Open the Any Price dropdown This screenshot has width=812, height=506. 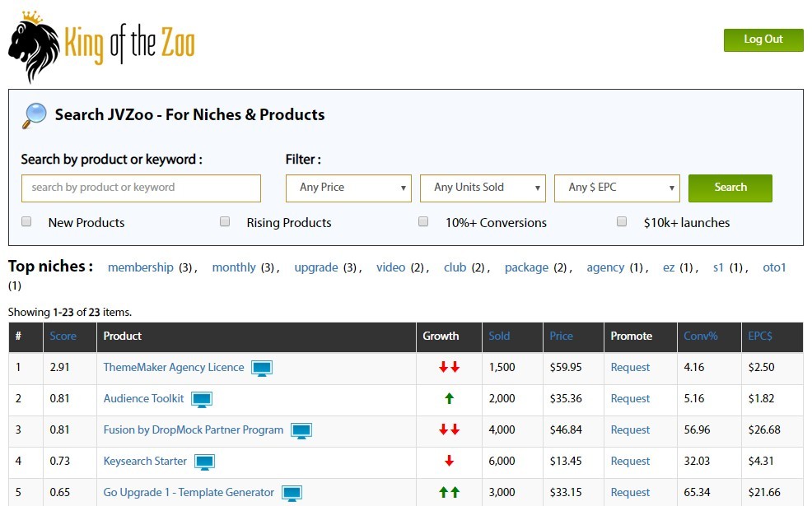tap(348, 188)
